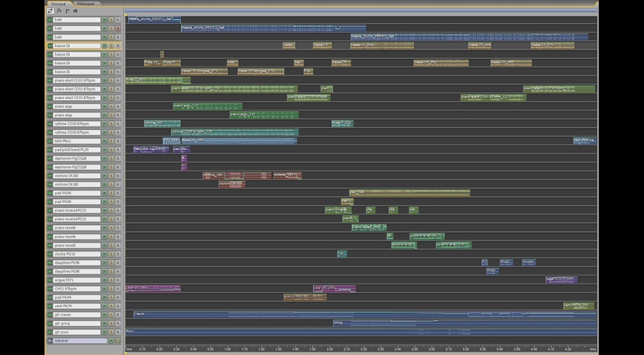Click the waveform icon of orgue P371 track
The width and height of the screenshot is (644, 355).
click(x=50, y=280)
